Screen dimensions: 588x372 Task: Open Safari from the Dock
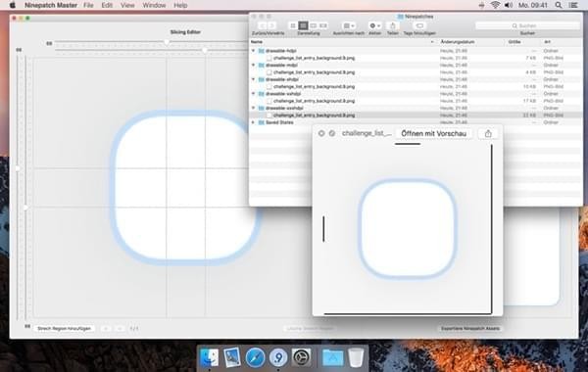click(256, 357)
